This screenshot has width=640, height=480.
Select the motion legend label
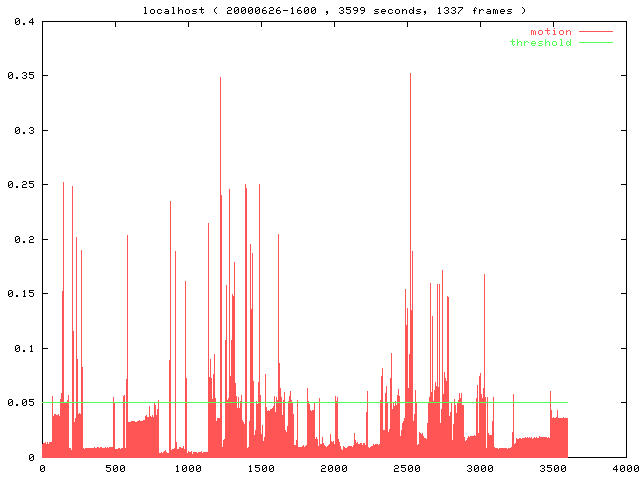click(551, 32)
